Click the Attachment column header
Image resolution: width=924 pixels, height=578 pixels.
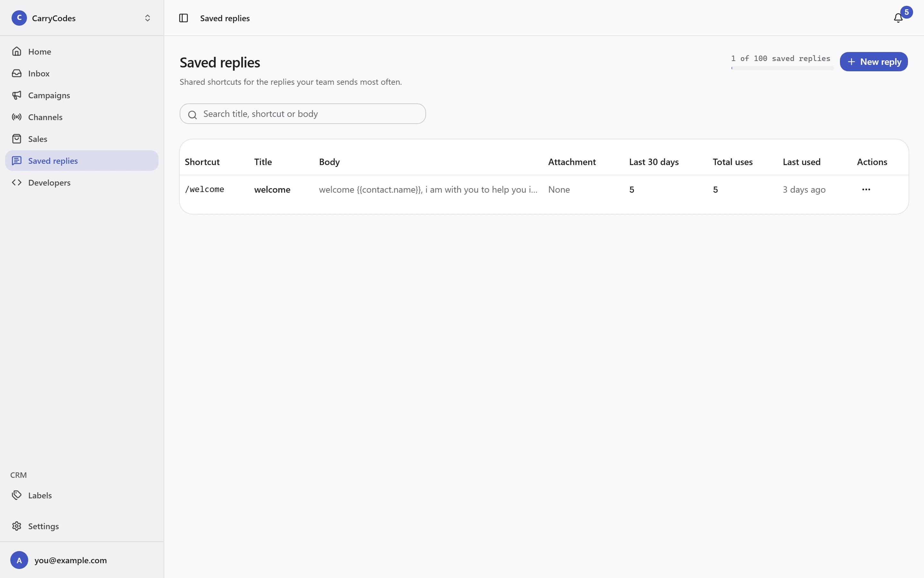click(572, 162)
